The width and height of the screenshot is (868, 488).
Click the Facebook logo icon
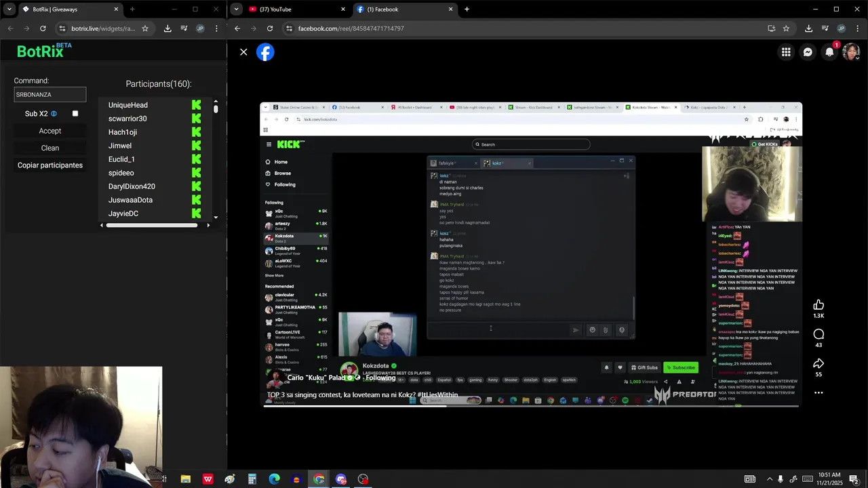pyautogui.click(x=265, y=52)
